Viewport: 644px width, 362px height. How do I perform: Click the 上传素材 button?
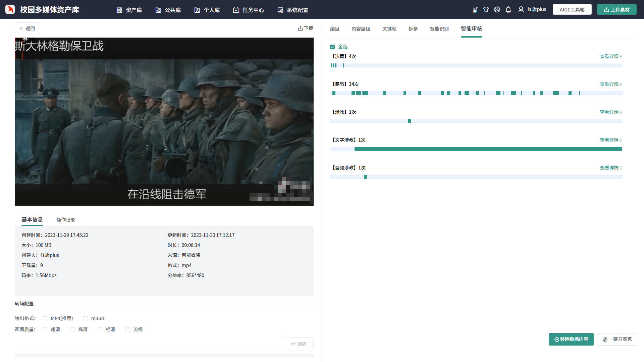617,10
